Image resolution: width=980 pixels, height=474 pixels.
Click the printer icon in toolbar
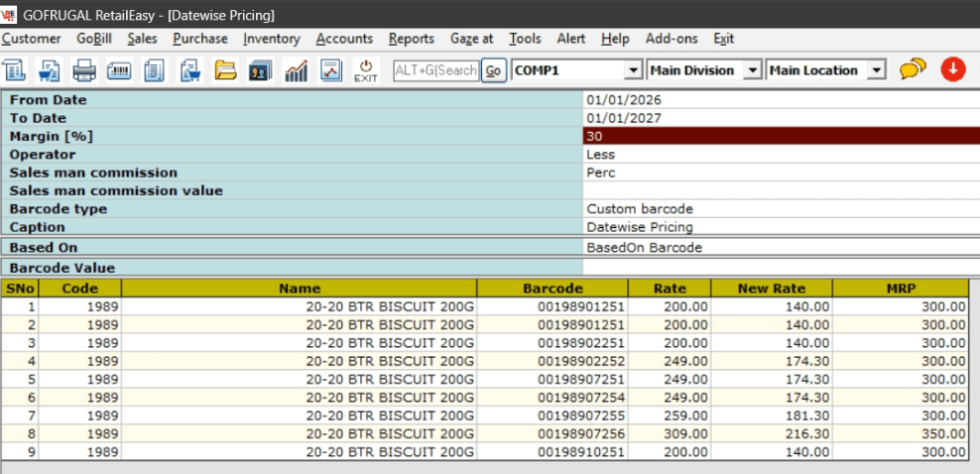pos(84,70)
